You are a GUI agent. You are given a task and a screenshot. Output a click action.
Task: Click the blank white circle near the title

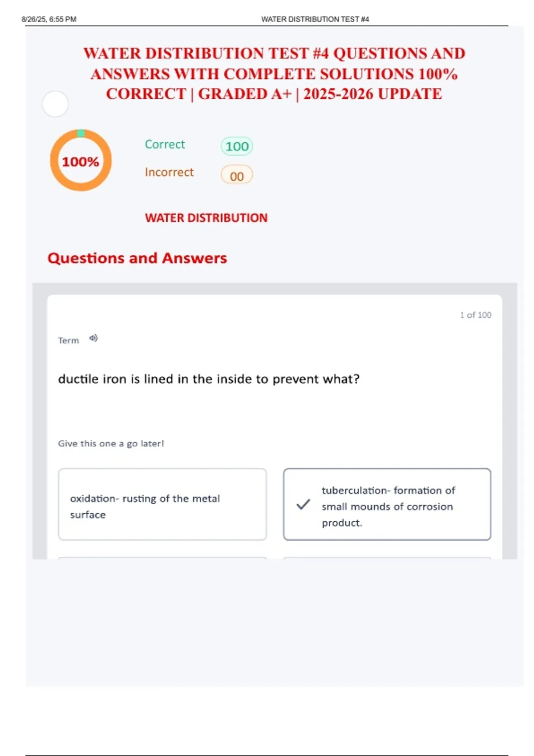[55, 104]
